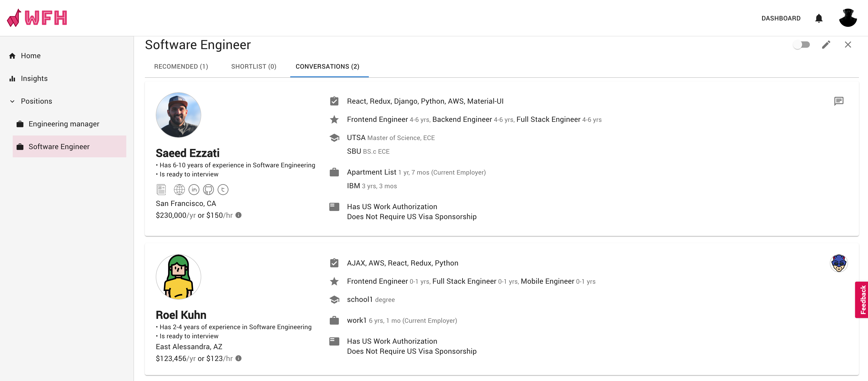Screen dimensions: 868x381
Task: Click info icon beside $230,000/yr salary
Action: (238, 215)
